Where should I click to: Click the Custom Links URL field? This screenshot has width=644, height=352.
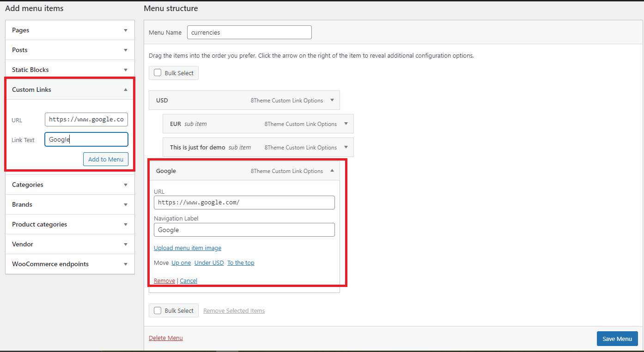[x=86, y=119]
